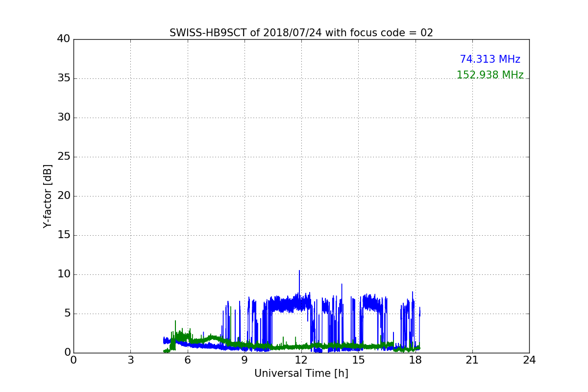The height and width of the screenshot is (392, 588).
Task: Click the blue spike peak above 10 dB
Action: (x=299, y=271)
